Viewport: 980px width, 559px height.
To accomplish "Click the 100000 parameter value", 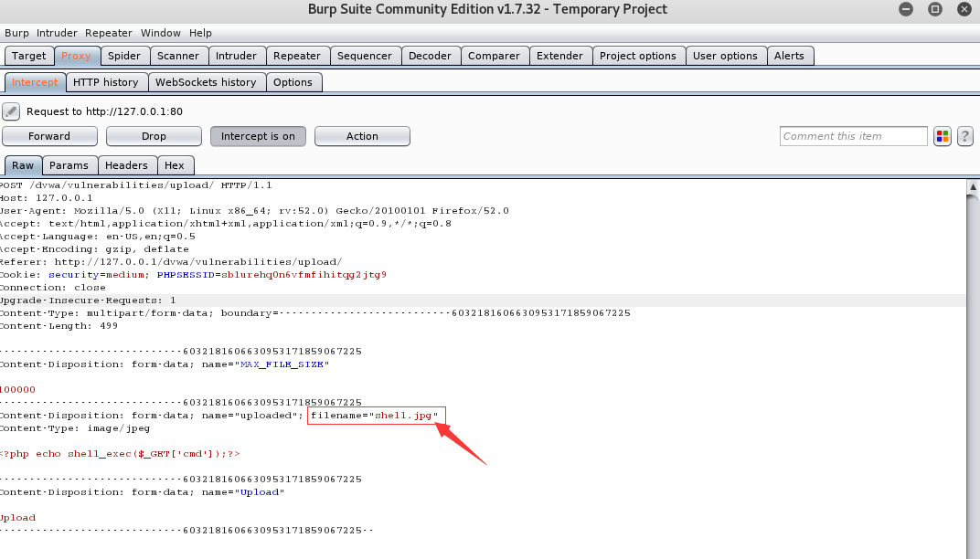I will coord(17,390).
